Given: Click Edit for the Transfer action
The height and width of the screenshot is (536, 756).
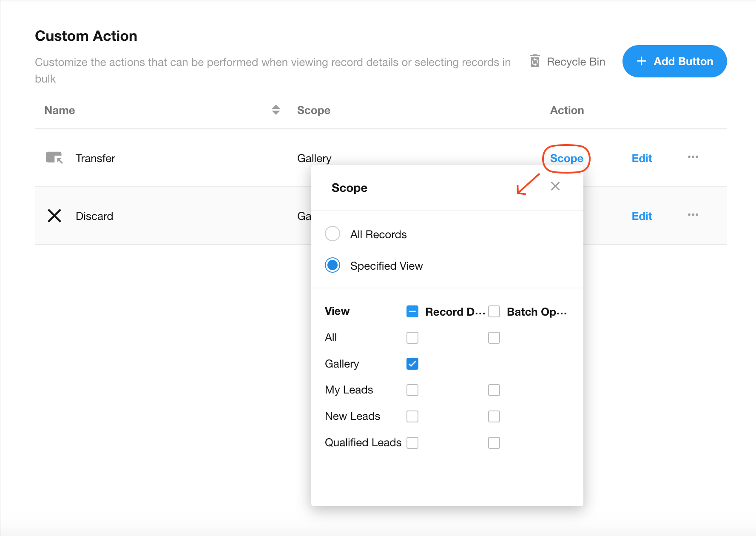Looking at the screenshot, I should point(642,158).
